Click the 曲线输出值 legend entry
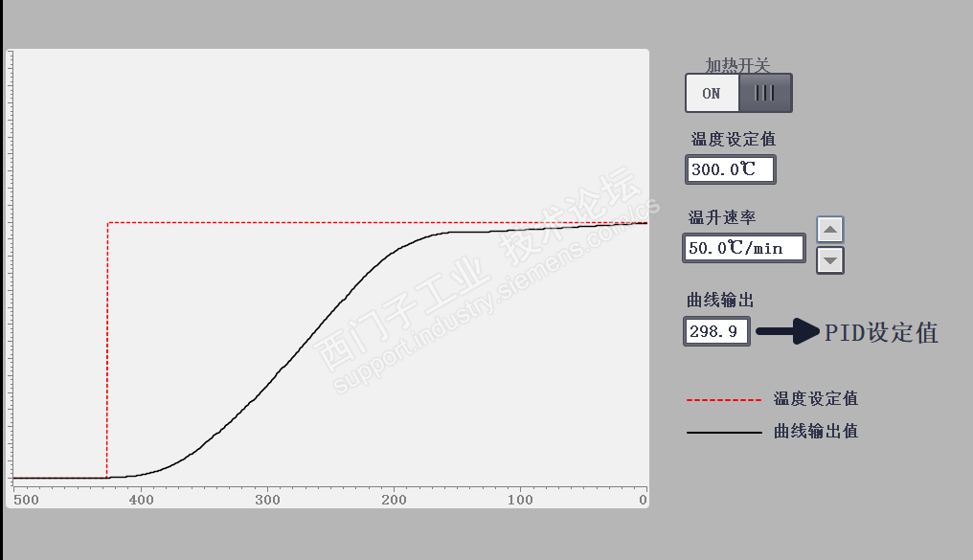This screenshot has height=560, width=973. click(772, 431)
